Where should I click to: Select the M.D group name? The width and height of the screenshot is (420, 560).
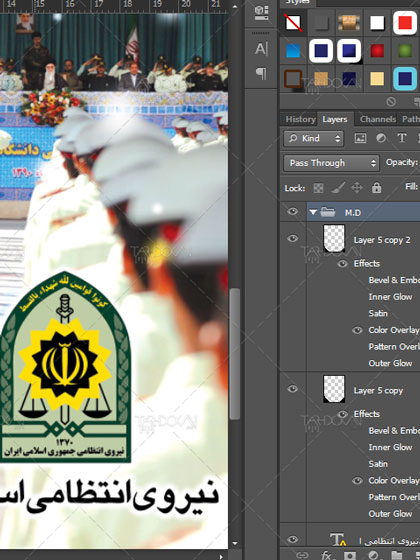[x=353, y=213]
